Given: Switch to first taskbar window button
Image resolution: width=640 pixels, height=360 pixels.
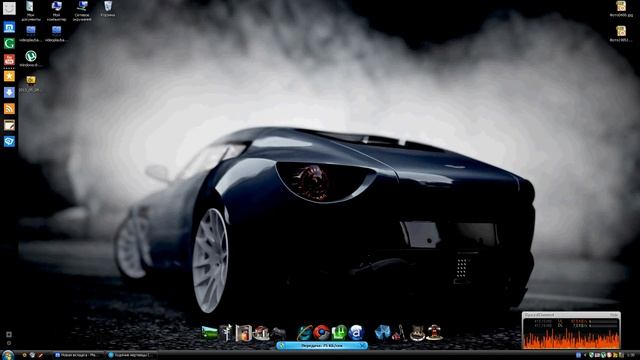Looking at the screenshot, I should pyautogui.click(x=78, y=356).
